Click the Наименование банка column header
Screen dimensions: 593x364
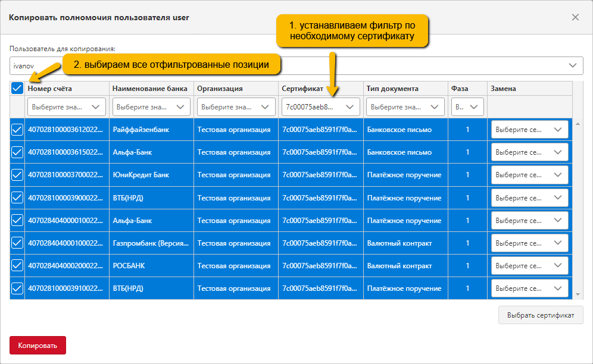pos(152,89)
